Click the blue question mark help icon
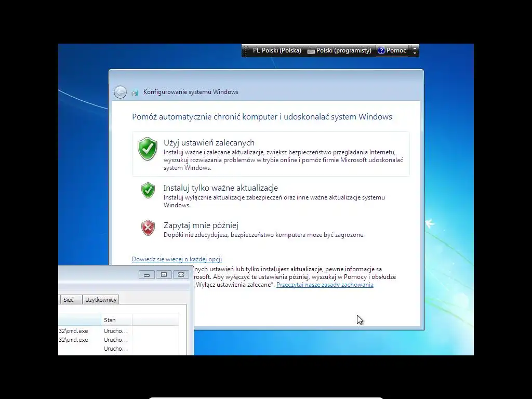The width and height of the screenshot is (532, 399). click(x=381, y=50)
